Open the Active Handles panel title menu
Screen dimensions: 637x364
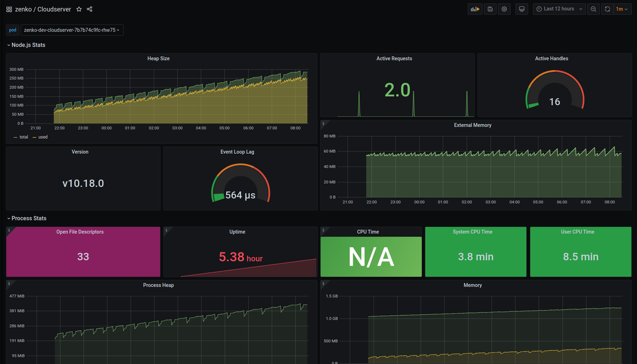[x=551, y=59]
